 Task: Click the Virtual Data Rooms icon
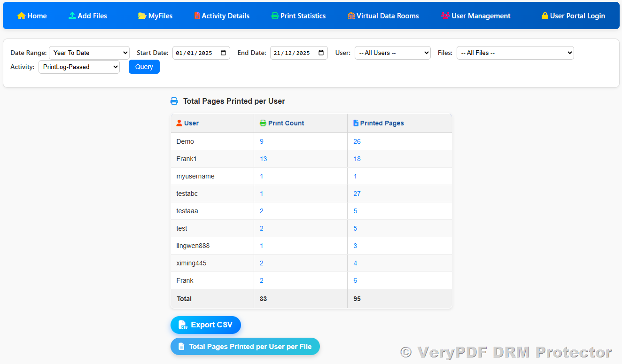click(351, 16)
